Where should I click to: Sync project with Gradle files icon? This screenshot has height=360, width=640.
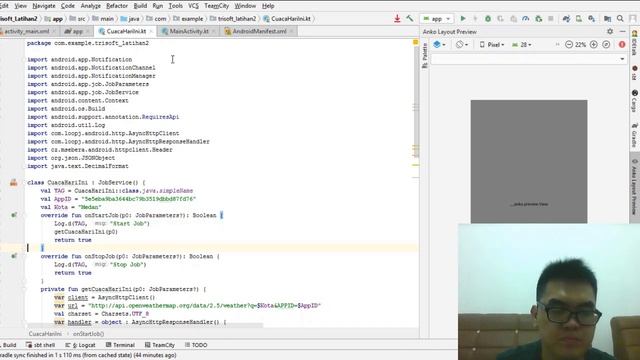coord(566,18)
